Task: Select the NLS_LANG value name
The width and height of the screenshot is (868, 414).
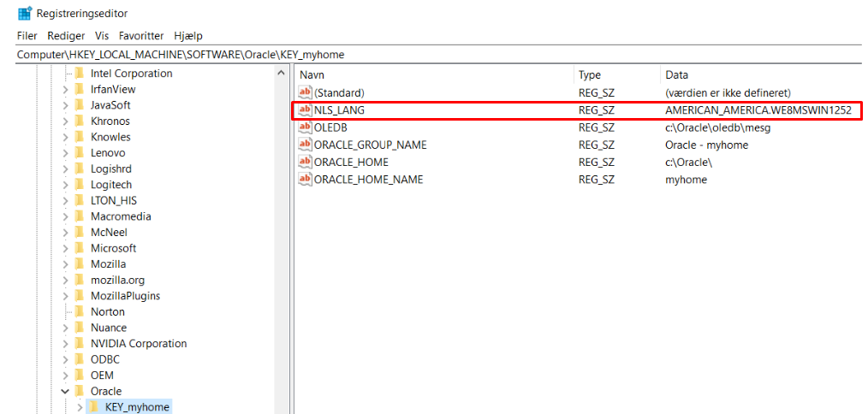Action: pos(339,110)
